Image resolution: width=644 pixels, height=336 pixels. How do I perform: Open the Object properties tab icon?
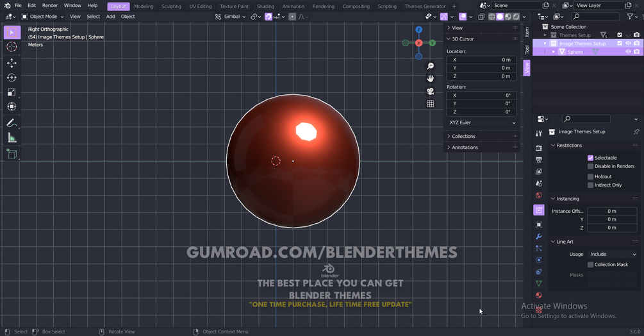pos(539,224)
